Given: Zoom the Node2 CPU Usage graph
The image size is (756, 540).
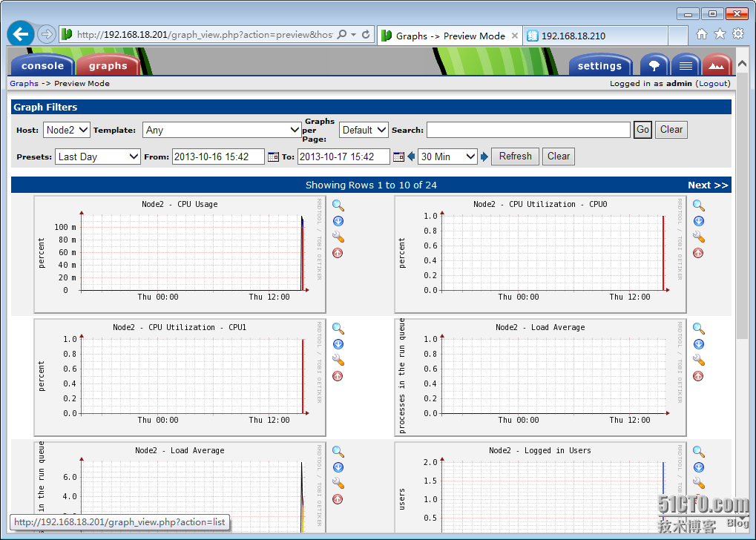Looking at the screenshot, I should 338,206.
